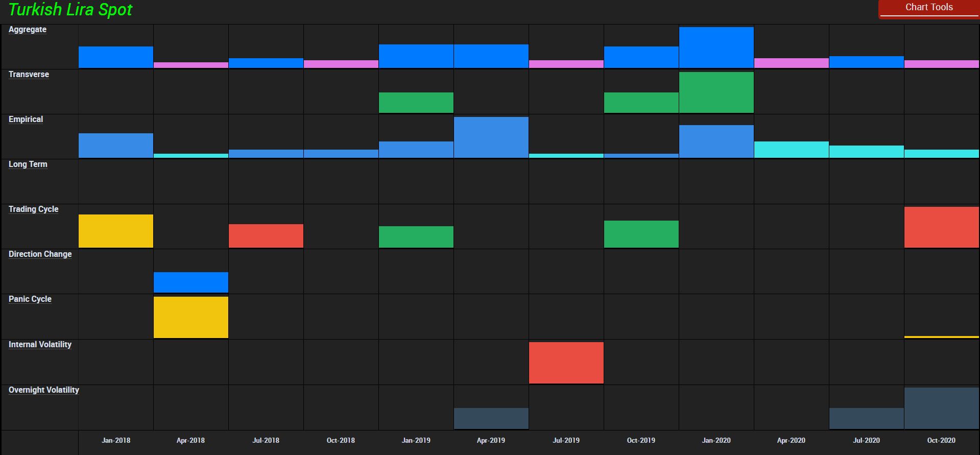
Task: Select the green Transverse bar for Jan-2019
Action: [x=416, y=103]
